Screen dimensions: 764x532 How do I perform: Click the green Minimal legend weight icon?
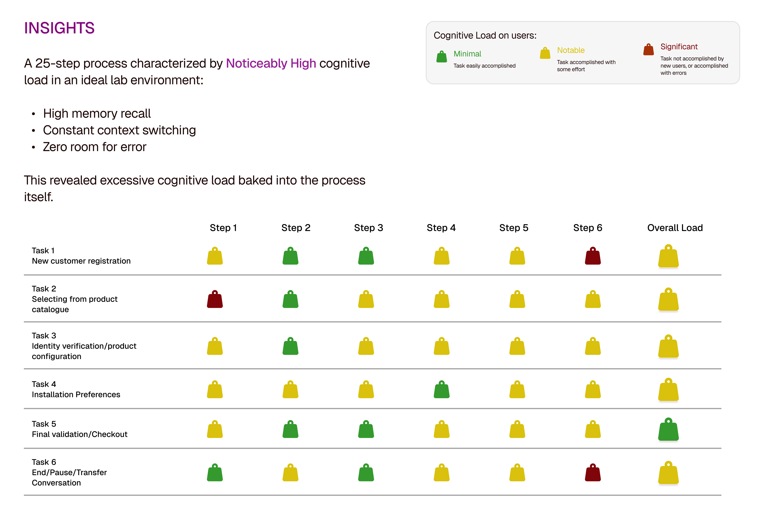441,57
